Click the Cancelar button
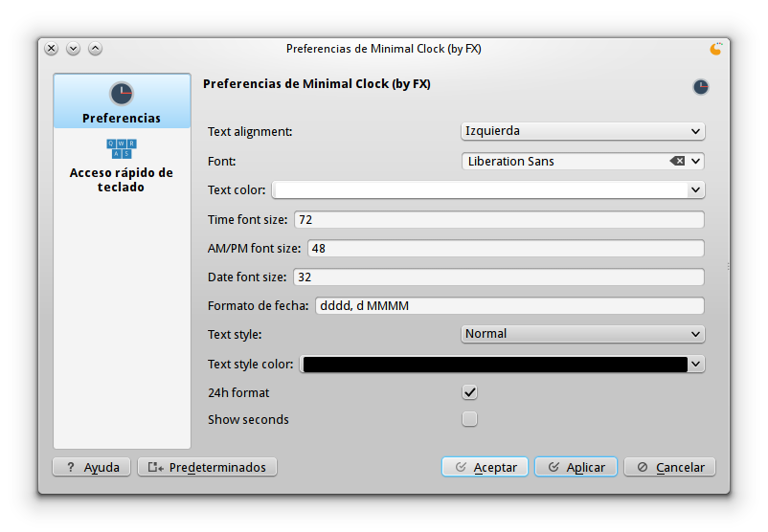Viewport: 768px width, 532px height. click(670, 467)
